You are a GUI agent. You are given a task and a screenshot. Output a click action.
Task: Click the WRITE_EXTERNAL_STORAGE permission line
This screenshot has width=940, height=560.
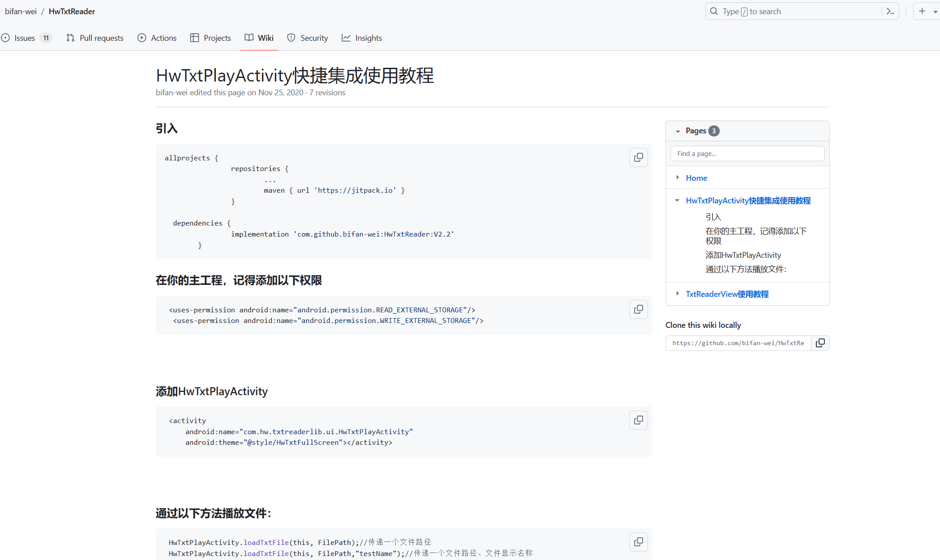click(328, 321)
